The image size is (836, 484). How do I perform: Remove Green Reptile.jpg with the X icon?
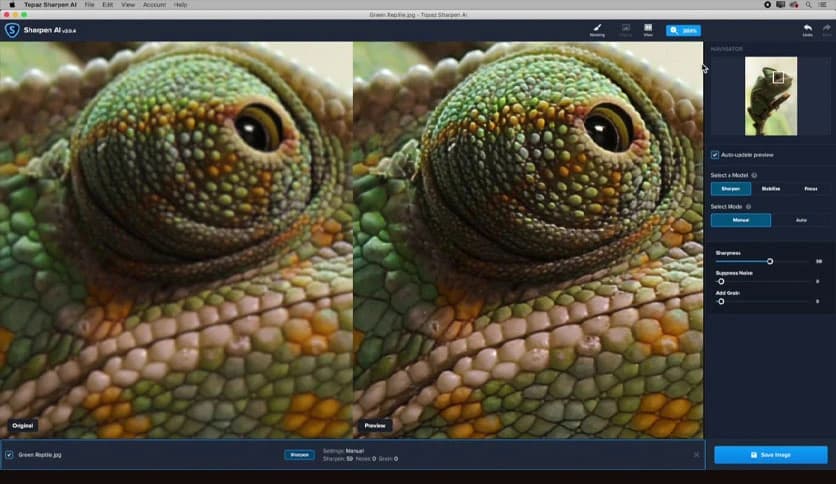pyautogui.click(x=696, y=455)
